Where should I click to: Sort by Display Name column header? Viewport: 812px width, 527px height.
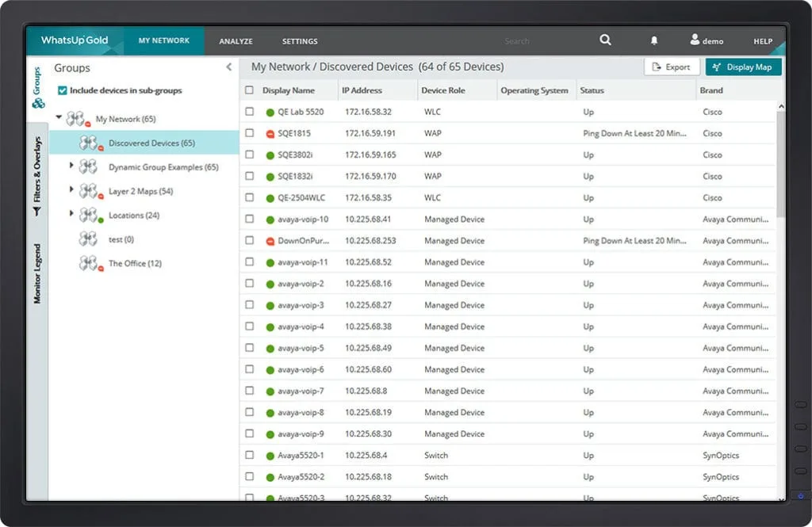pyautogui.click(x=289, y=90)
